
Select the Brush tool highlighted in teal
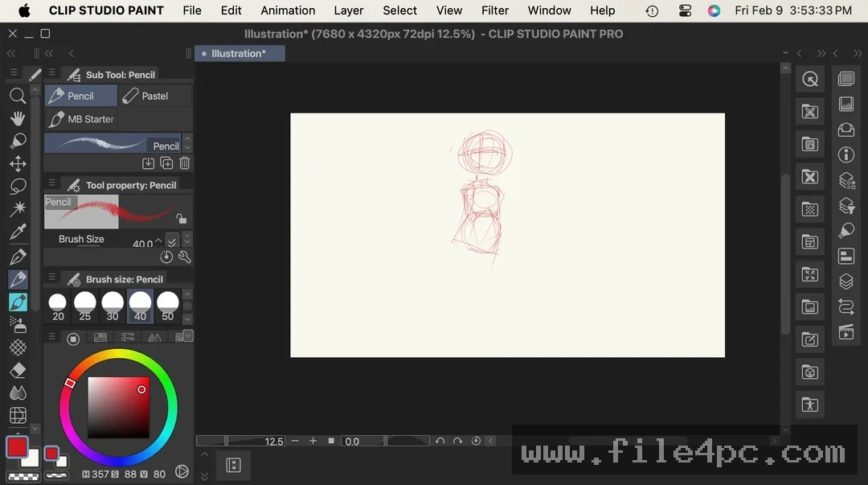[x=18, y=302]
